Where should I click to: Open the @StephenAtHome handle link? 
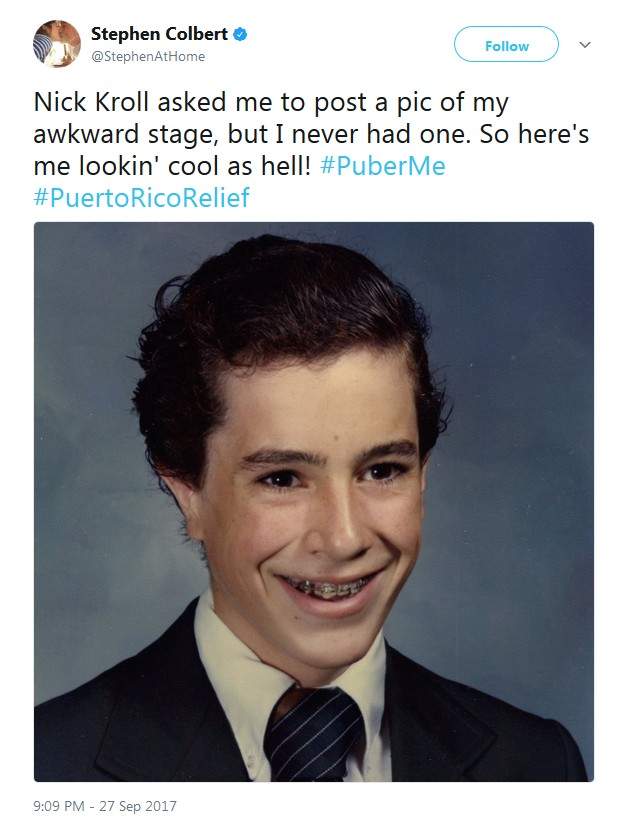coord(148,57)
